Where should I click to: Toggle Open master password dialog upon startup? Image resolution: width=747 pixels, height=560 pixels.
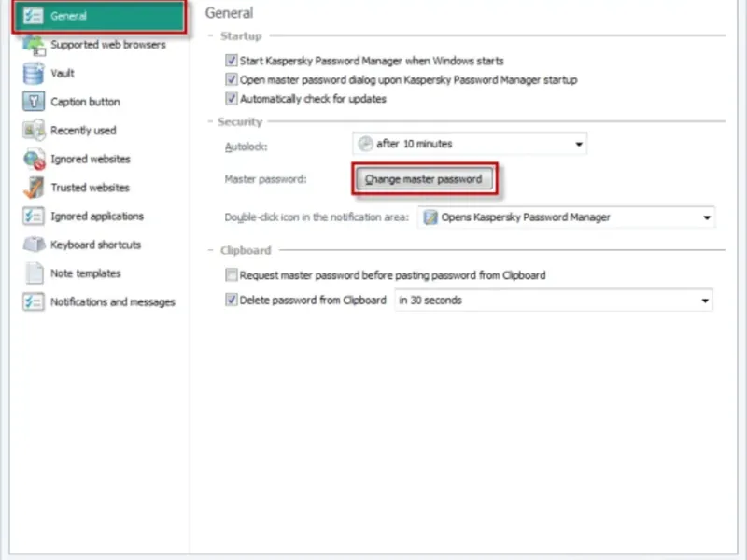click(231, 79)
